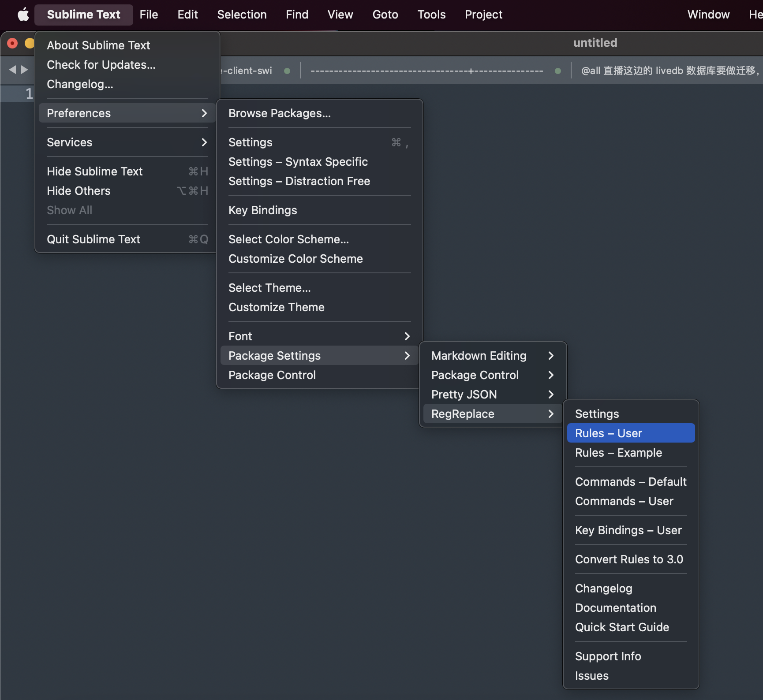Image resolution: width=763 pixels, height=700 pixels.
Task: Click Select Color Scheme… option
Action: pos(288,239)
